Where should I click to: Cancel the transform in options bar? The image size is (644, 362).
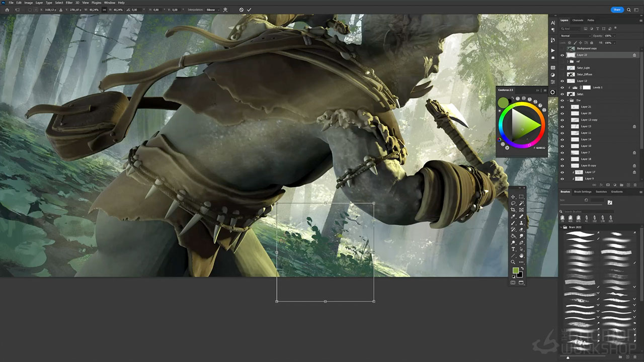pyautogui.click(x=241, y=10)
